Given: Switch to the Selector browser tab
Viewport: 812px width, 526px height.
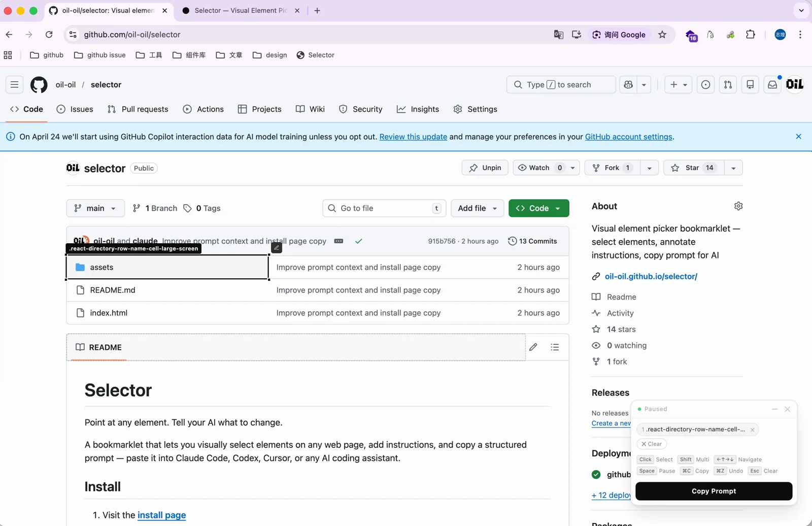Looking at the screenshot, I should pyautogui.click(x=241, y=11).
